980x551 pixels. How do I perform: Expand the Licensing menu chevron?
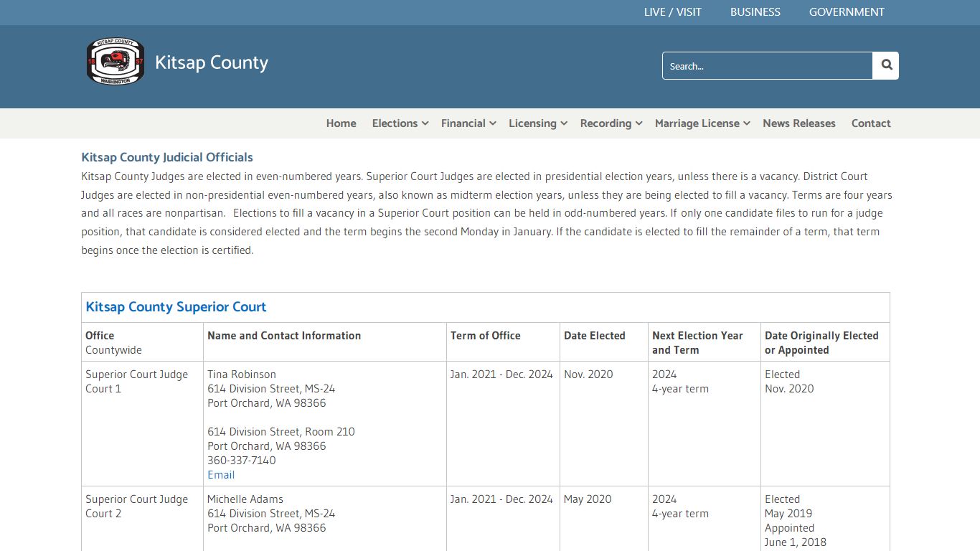tap(564, 123)
